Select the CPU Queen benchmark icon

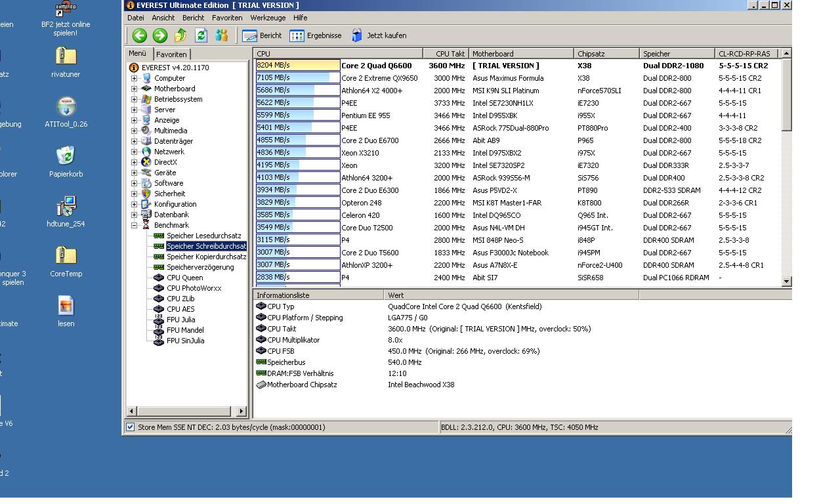pos(159,278)
